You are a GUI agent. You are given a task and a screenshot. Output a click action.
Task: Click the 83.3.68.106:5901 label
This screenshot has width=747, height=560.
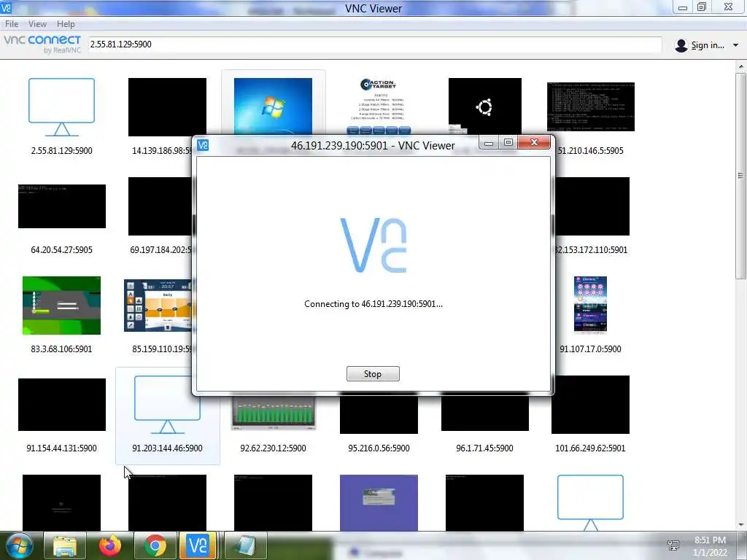click(x=61, y=349)
